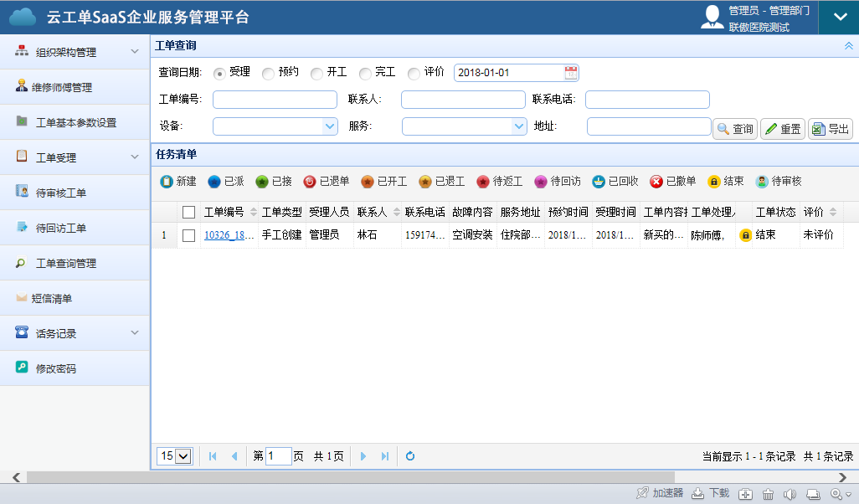Go to next page arrow

[363, 456]
